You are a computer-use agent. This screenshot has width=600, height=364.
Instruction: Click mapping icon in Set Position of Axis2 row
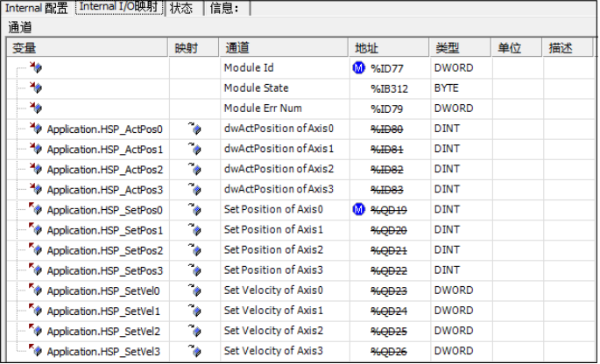point(194,250)
